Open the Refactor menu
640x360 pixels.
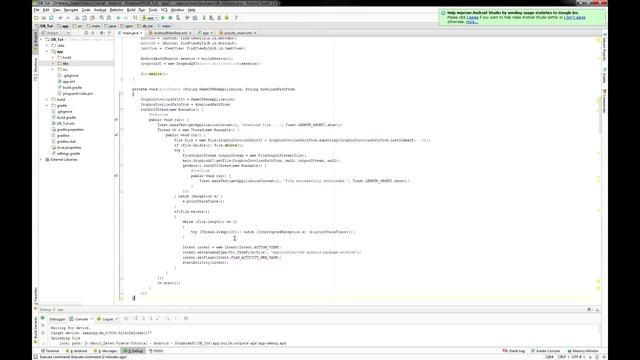coord(116,10)
